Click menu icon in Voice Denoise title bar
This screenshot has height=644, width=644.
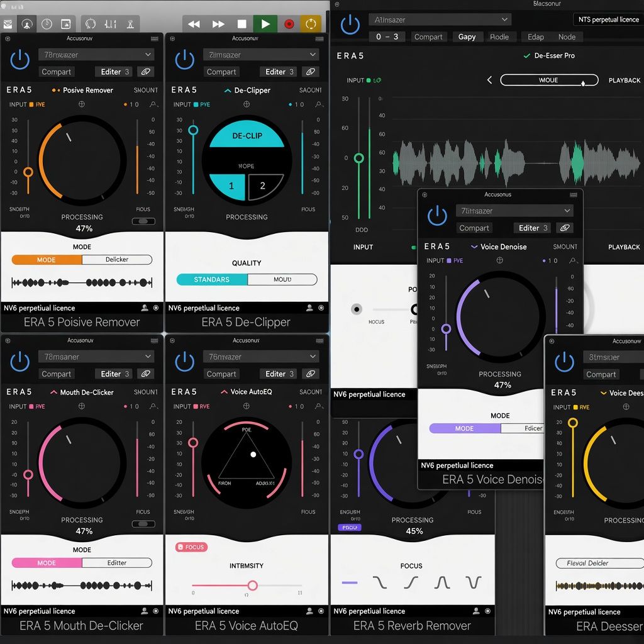(574, 195)
